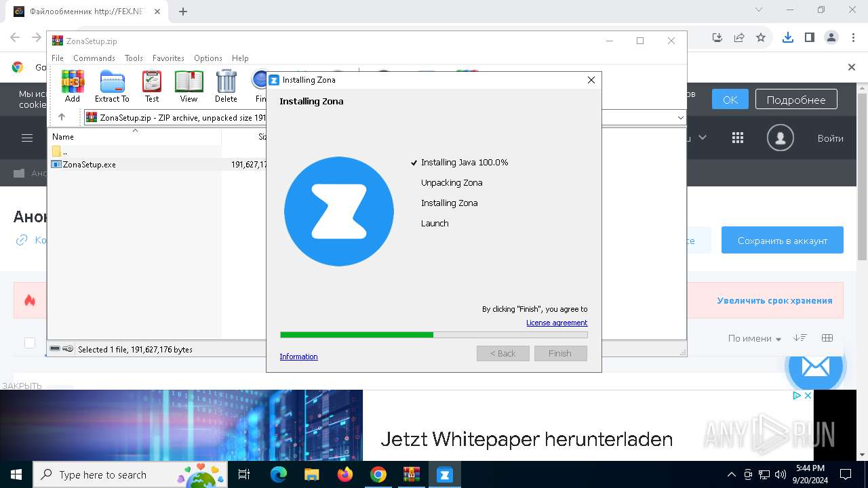Click the View icon in WinRAR toolbar

pos(189,86)
